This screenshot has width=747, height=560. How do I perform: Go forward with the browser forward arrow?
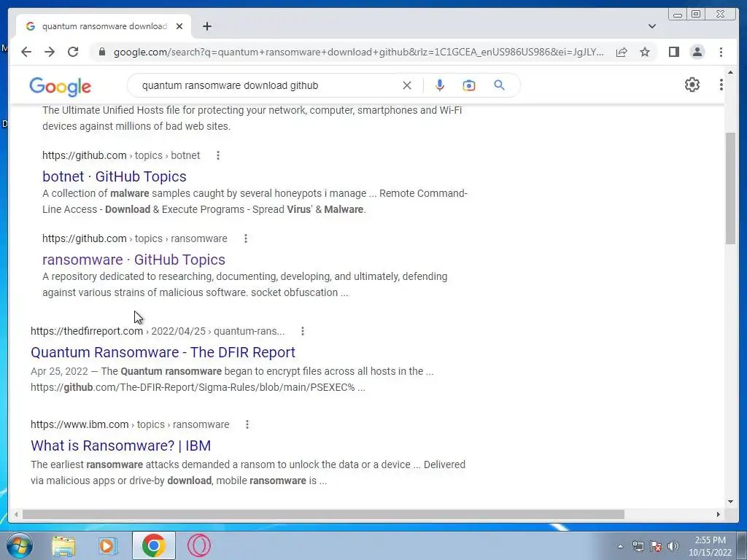click(x=50, y=52)
